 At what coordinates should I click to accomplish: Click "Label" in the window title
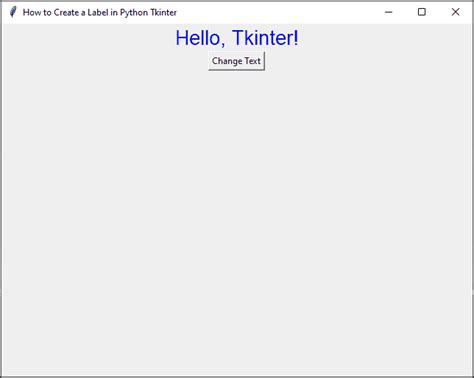[98, 12]
